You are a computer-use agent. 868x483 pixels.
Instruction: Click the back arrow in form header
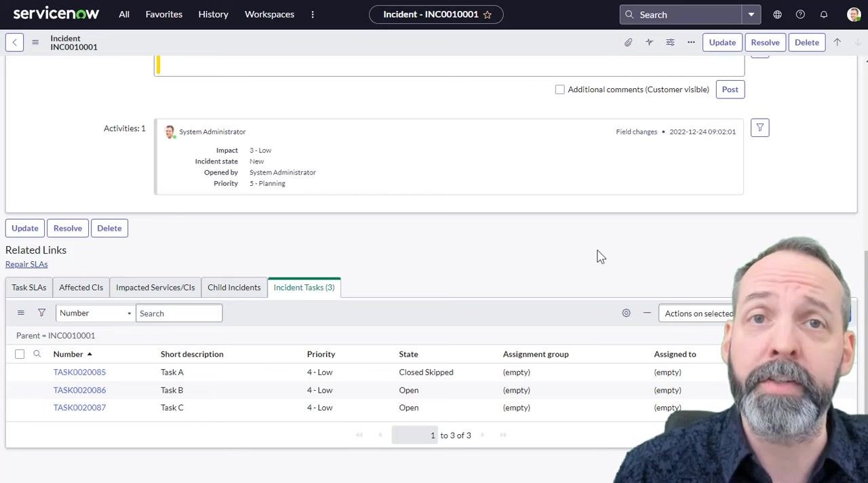click(14, 42)
